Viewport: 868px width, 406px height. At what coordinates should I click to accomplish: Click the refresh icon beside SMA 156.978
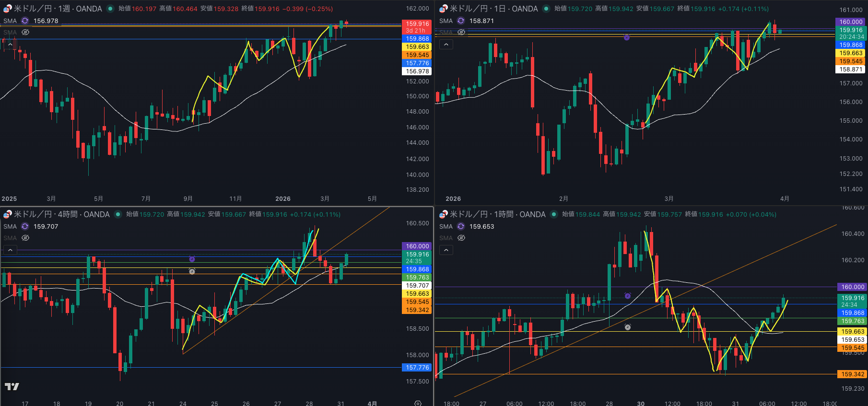(x=25, y=21)
